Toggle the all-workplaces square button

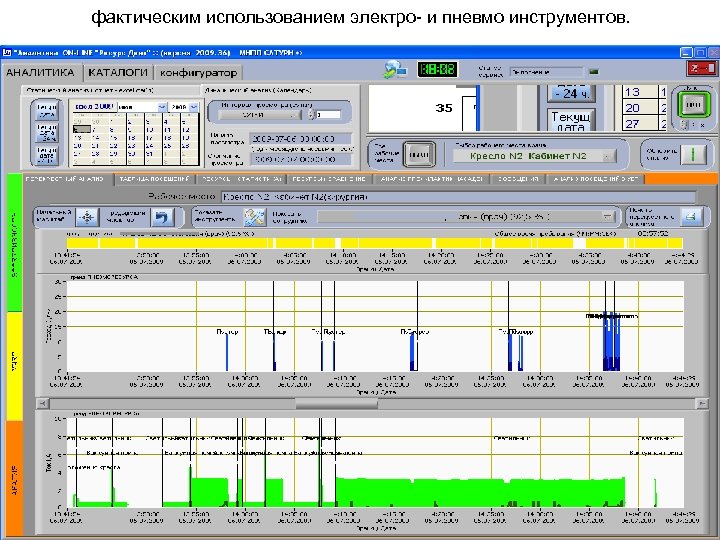pos(419,154)
